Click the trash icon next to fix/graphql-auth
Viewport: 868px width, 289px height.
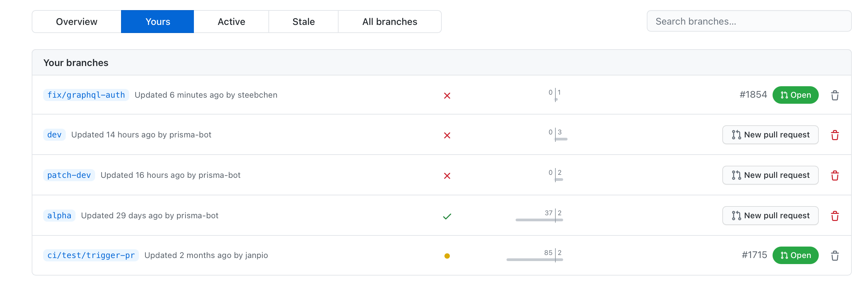coord(835,95)
